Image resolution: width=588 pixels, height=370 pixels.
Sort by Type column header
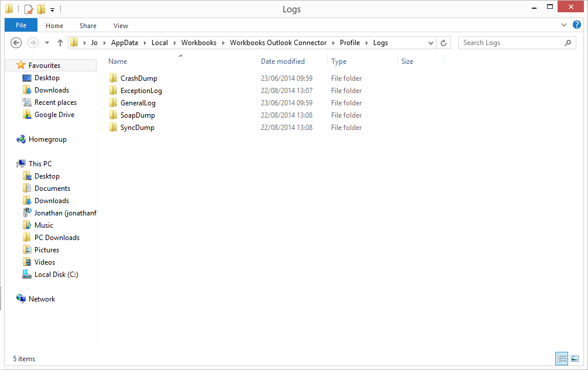(x=339, y=61)
